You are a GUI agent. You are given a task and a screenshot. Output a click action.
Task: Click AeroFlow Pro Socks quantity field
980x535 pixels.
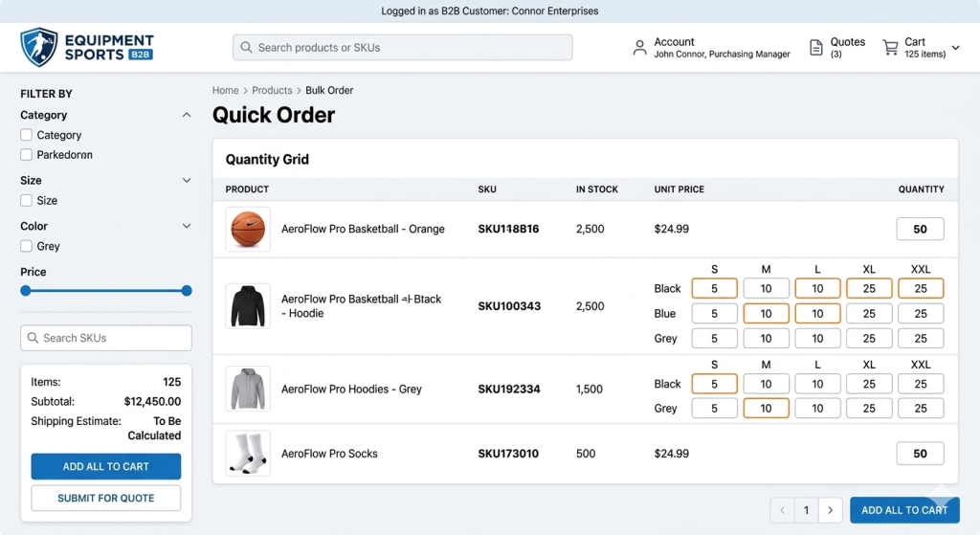point(920,453)
